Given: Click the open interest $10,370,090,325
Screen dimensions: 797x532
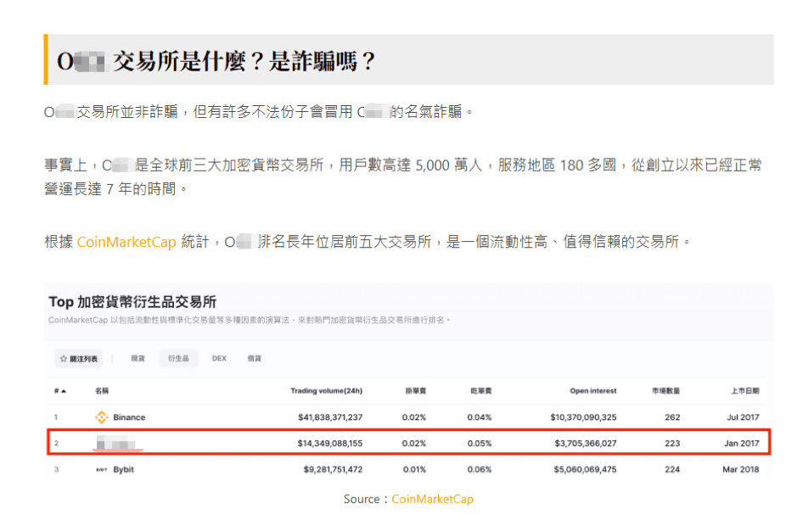Looking at the screenshot, I should click(x=583, y=417).
